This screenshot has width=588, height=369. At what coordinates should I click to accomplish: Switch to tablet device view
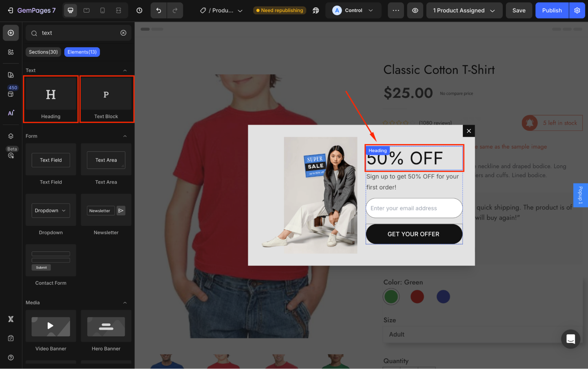coord(86,11)
